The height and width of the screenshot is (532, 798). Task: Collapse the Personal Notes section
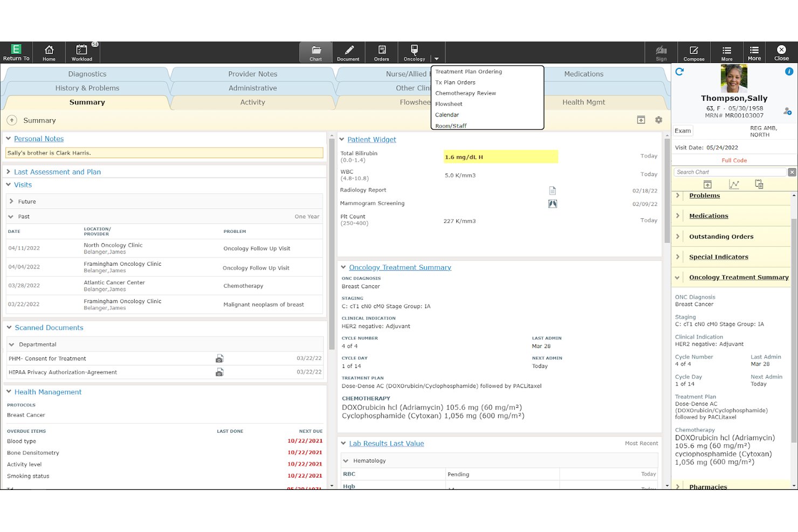(9, 139)
